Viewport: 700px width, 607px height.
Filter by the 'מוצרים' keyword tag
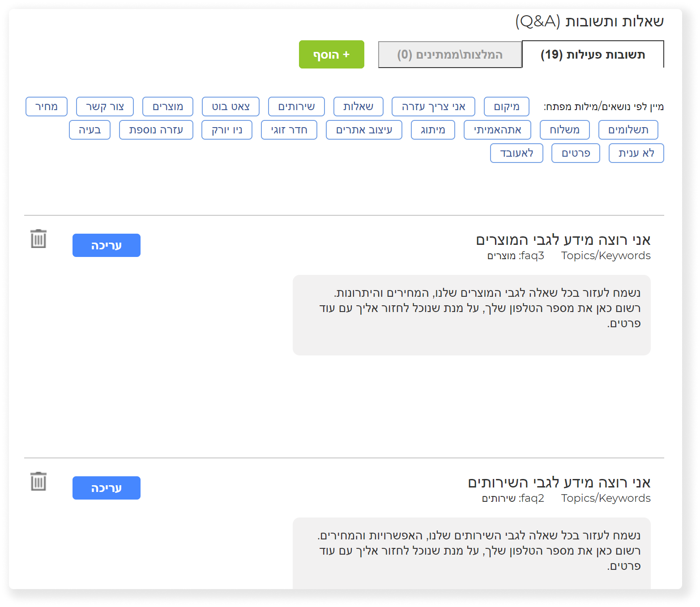(168, 107)
